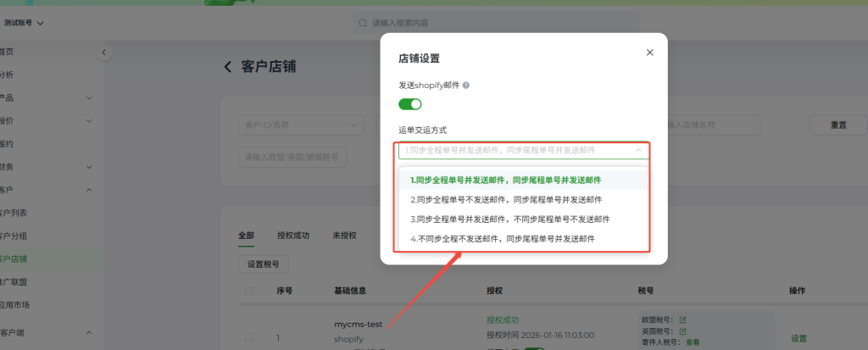Check the select-all checkbox in table header

click(x=248, y=291)
